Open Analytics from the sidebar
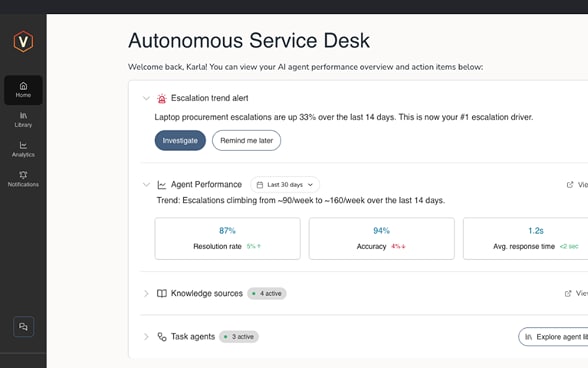The width and height of the screenshot is (588, 368). pos(23,149)
